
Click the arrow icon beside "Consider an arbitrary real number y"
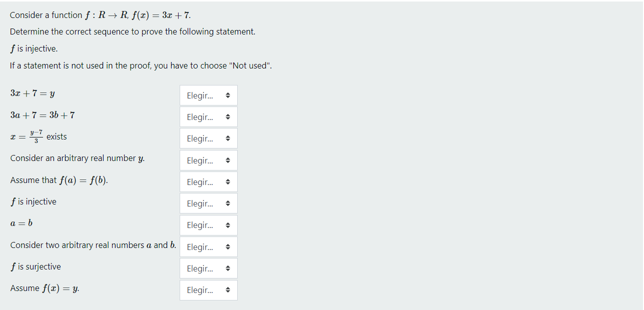228,160
